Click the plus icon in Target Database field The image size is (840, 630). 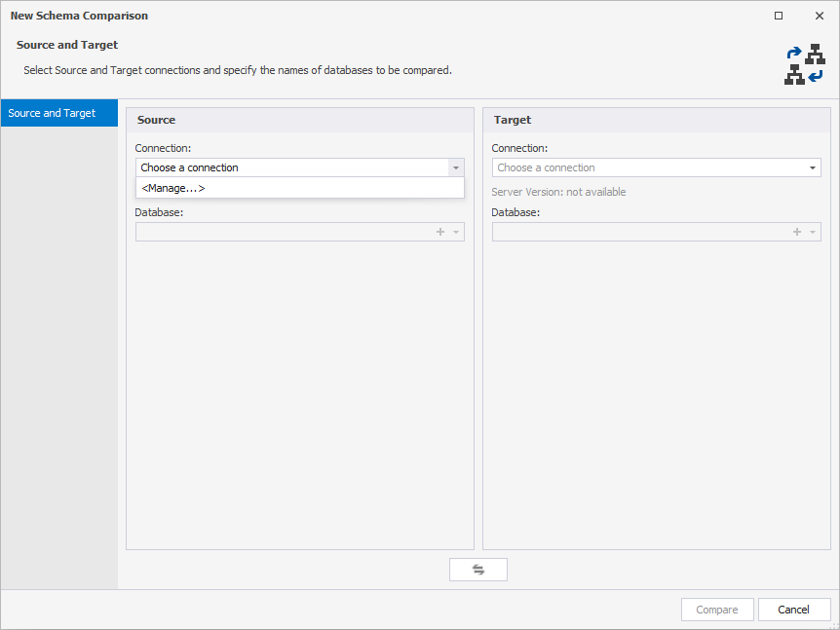pos(797,232)
